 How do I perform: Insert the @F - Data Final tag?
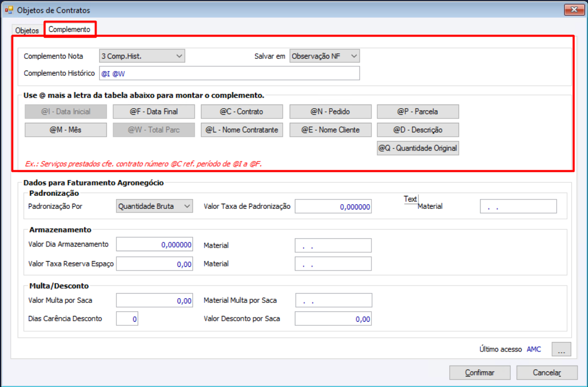point(154,111)
